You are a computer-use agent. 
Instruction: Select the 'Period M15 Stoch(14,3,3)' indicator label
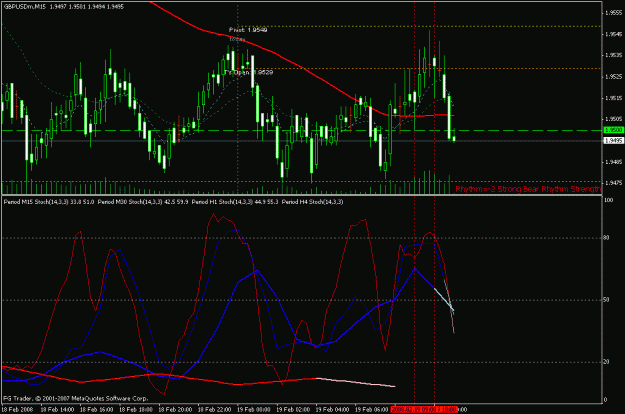(x=36, y=202)
